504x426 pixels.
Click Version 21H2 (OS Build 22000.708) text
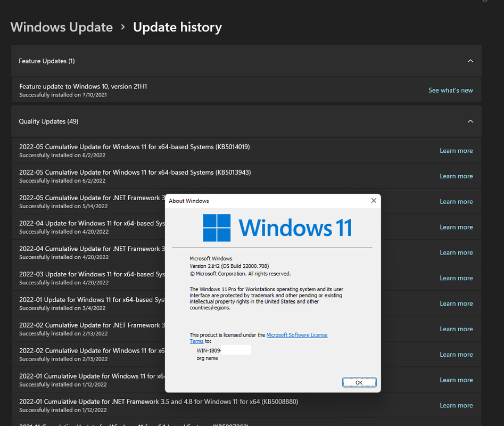[x=229, y=266]
